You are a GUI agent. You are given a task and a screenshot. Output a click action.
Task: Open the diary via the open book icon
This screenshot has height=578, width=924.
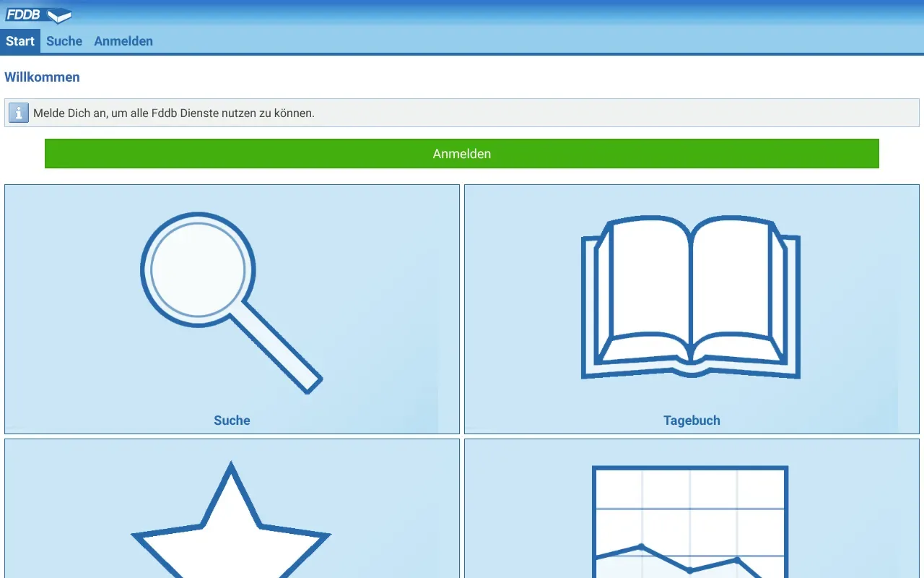point(692,298)
